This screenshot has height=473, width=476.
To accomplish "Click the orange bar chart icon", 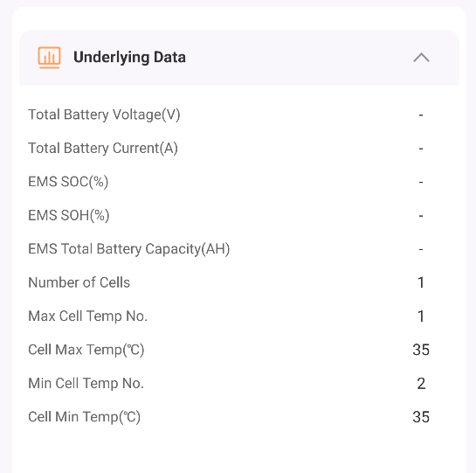I will click(49, 58).
